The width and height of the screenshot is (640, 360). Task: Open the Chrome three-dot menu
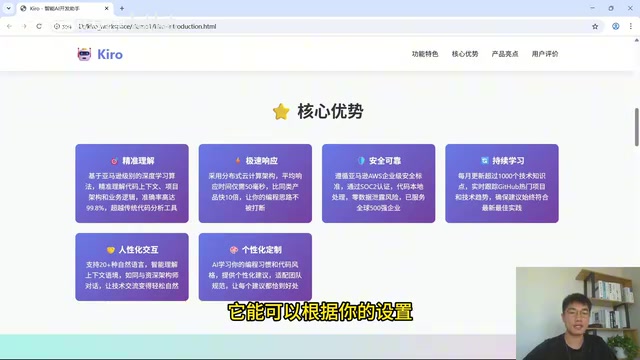click(x=631, y=26)
